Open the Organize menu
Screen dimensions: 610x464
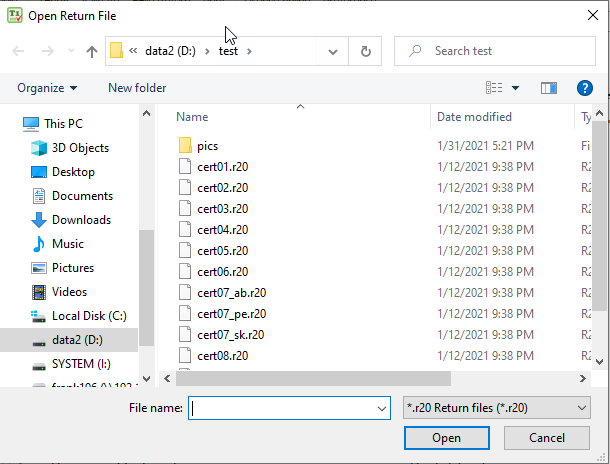47,88
